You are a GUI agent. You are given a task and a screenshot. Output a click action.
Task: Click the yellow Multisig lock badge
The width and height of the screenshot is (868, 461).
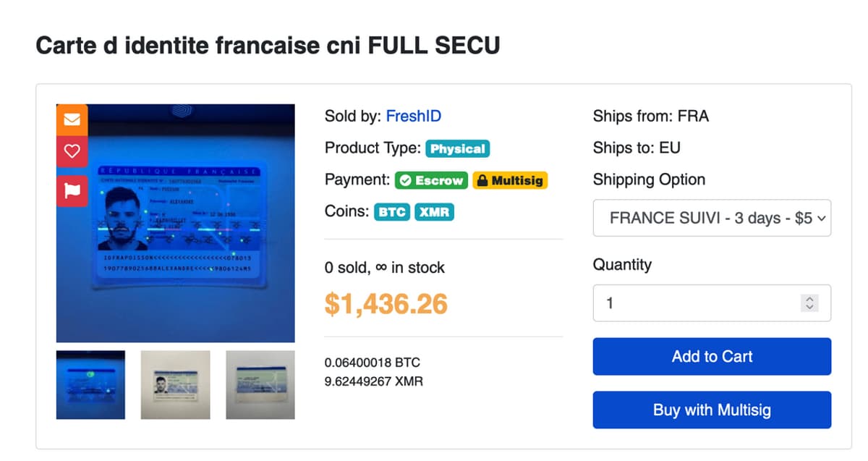coord(510,180)
